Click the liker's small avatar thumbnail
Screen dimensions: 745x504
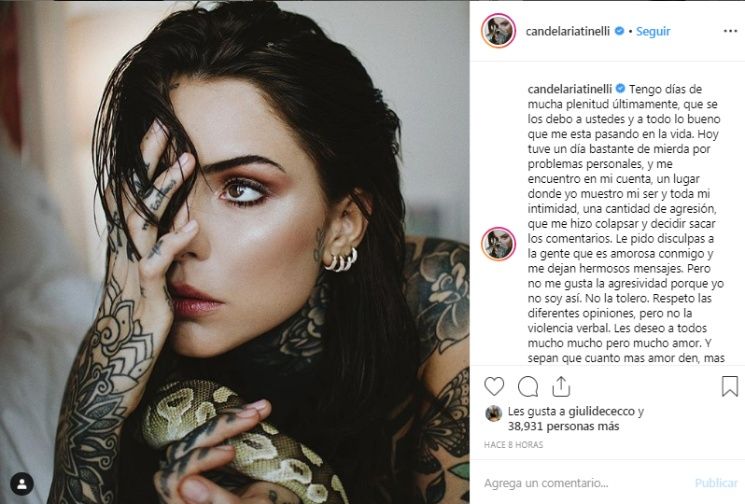click(x=494, y=414)
